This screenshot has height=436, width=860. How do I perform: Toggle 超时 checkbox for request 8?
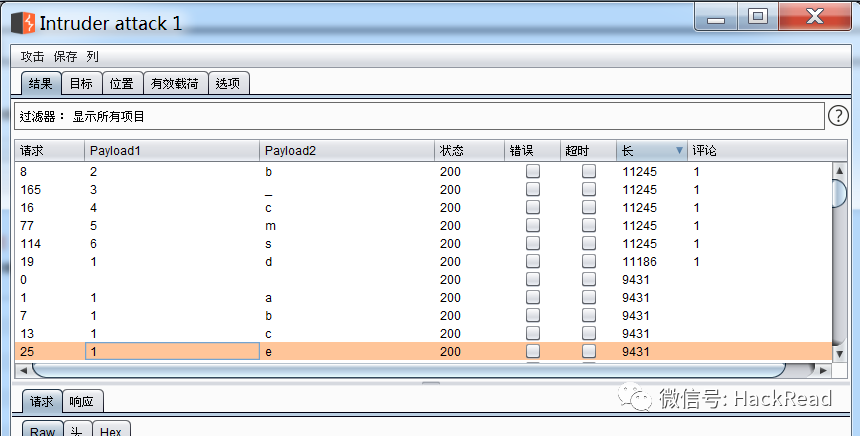(589, 171)
